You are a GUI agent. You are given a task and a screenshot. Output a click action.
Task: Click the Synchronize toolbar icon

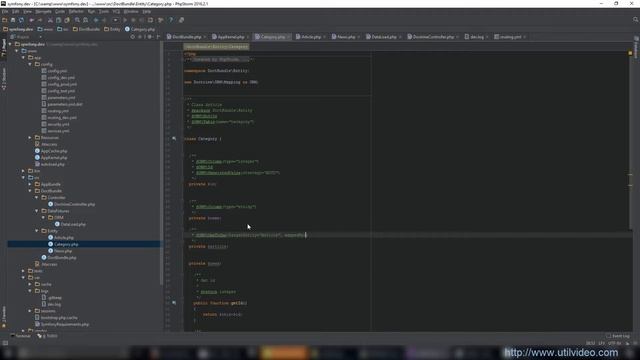tap(21, 20)
